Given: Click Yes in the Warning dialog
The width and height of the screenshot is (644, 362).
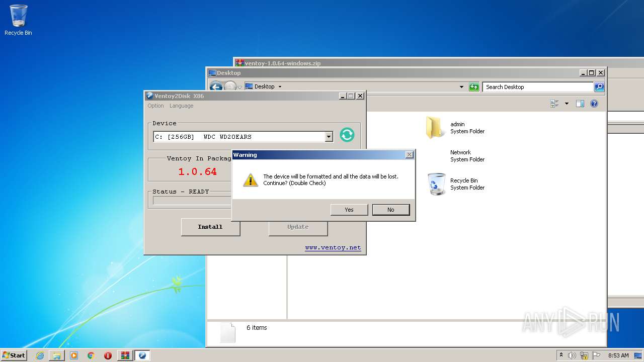Looking at the screenshot, I should pos(349,210).
